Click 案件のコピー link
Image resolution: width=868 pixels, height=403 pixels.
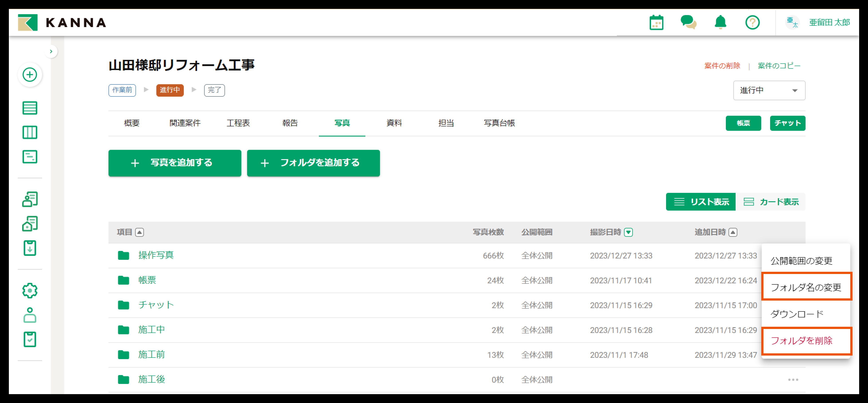(x=779, y=66)
